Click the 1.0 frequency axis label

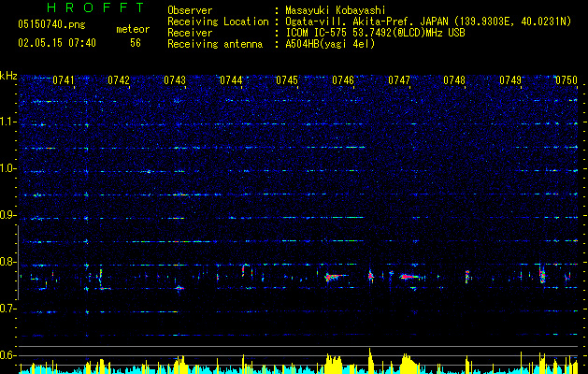[8, 168]
